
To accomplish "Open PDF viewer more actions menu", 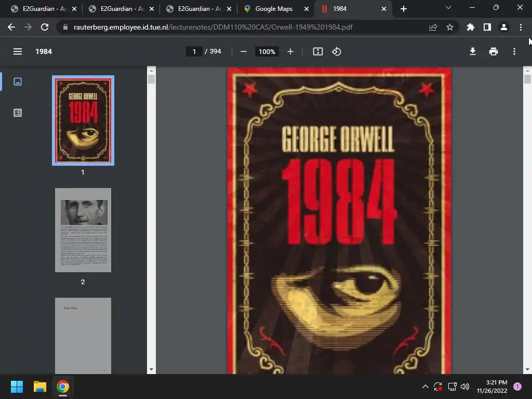I will click(x=514, y=51).
